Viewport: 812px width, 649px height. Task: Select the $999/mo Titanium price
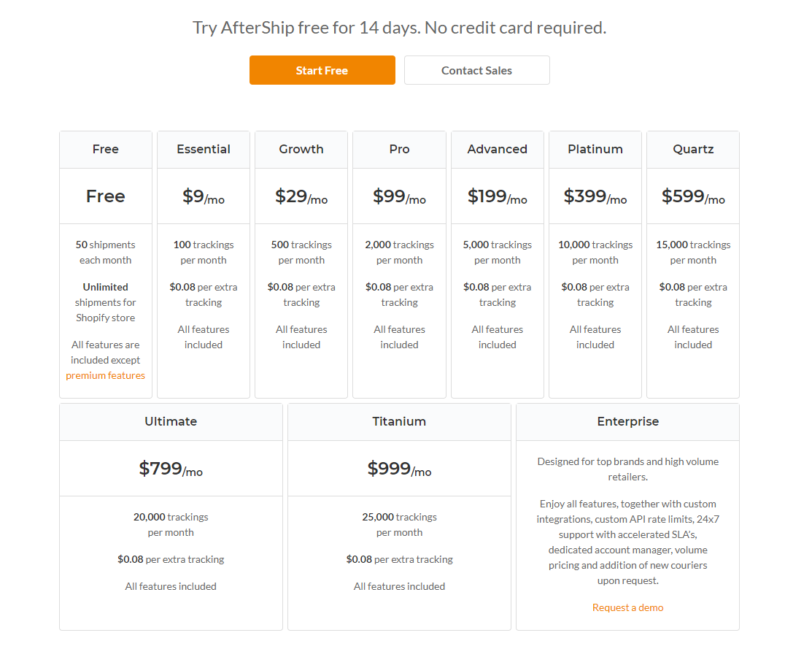click(399, 469)
